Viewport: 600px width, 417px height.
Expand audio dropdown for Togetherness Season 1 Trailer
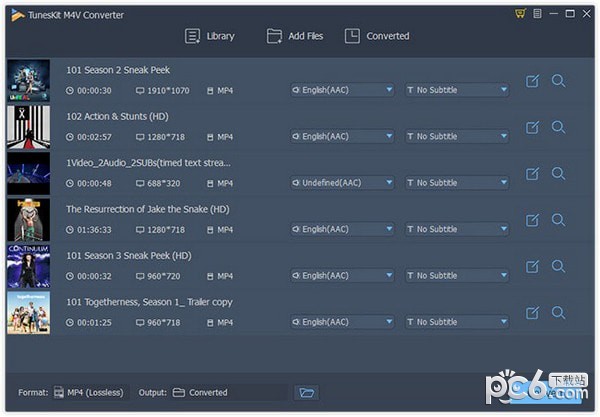(342, 322)
